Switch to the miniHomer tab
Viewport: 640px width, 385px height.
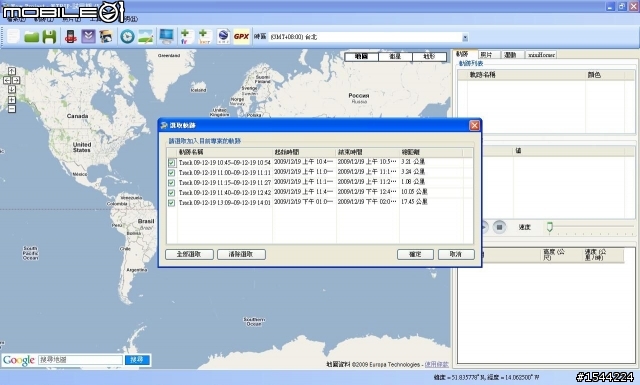tap(541, 54)
